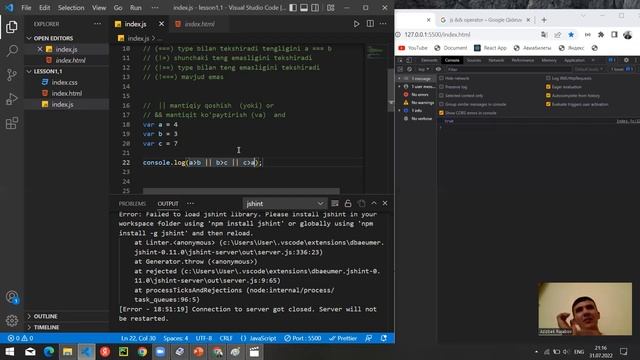Toggle the output scroll lock icon
The width and height of the screenshot is (640, 360).
[x=348, y=203]
